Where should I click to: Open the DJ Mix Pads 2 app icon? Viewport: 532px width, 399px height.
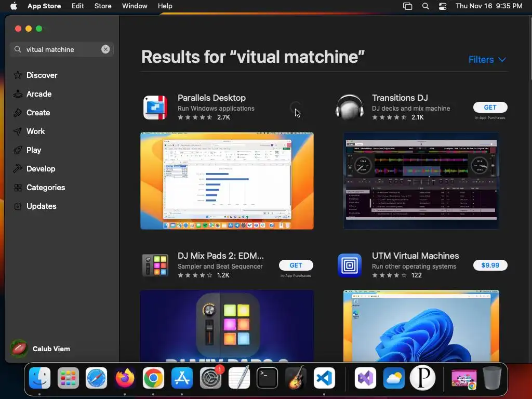(x=155, y=265)
